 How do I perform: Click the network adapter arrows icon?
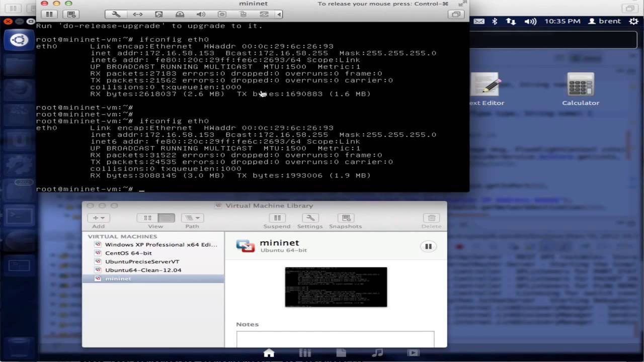137,15
